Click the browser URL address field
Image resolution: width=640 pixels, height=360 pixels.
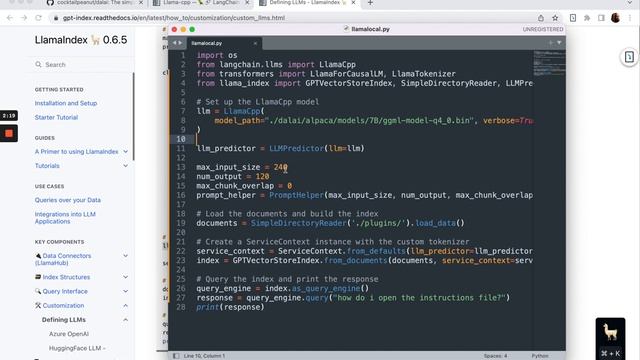coord(294,18)
